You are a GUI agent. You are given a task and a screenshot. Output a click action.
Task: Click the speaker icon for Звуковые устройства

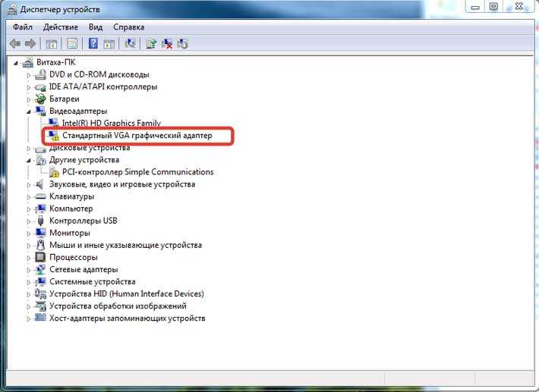click(x=40, y=184)
